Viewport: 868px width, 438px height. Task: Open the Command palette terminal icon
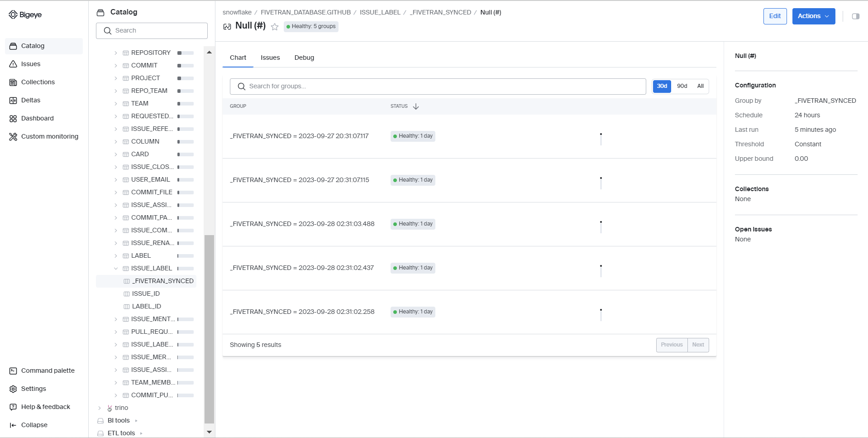tap(13, 371)
